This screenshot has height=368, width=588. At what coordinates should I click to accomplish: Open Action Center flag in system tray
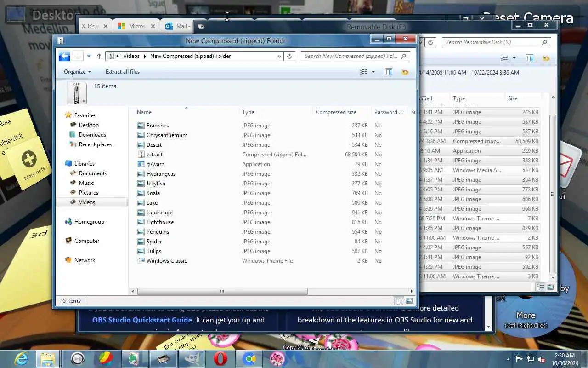tap(520, 359)
